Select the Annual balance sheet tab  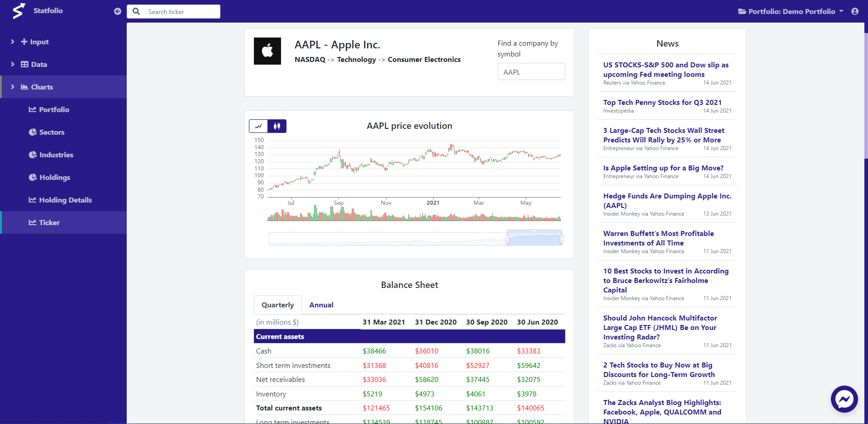pyautogui.click(x=321, y=305)
